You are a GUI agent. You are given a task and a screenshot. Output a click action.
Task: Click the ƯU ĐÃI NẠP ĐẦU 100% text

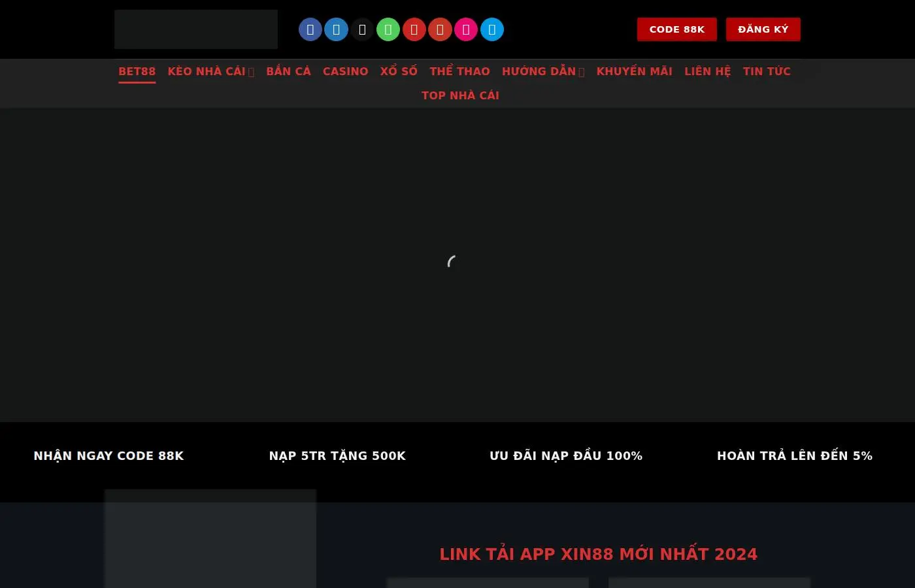click(x=566, y=456)
